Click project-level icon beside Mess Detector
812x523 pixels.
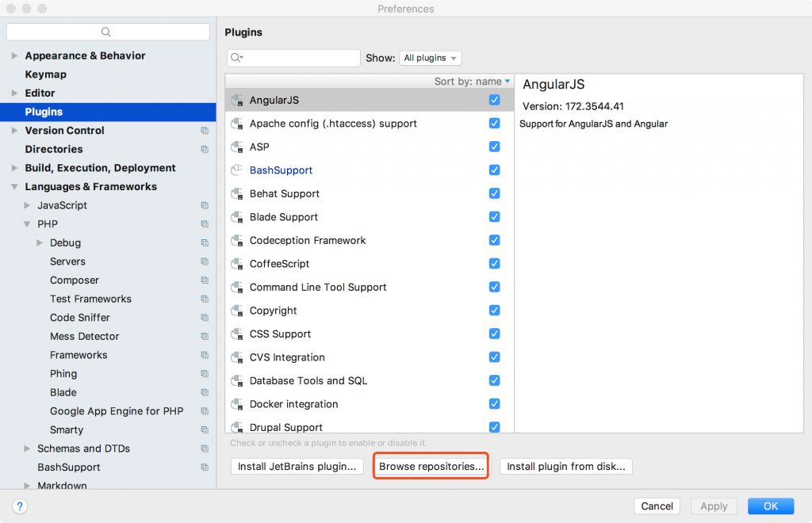[205, 336]
